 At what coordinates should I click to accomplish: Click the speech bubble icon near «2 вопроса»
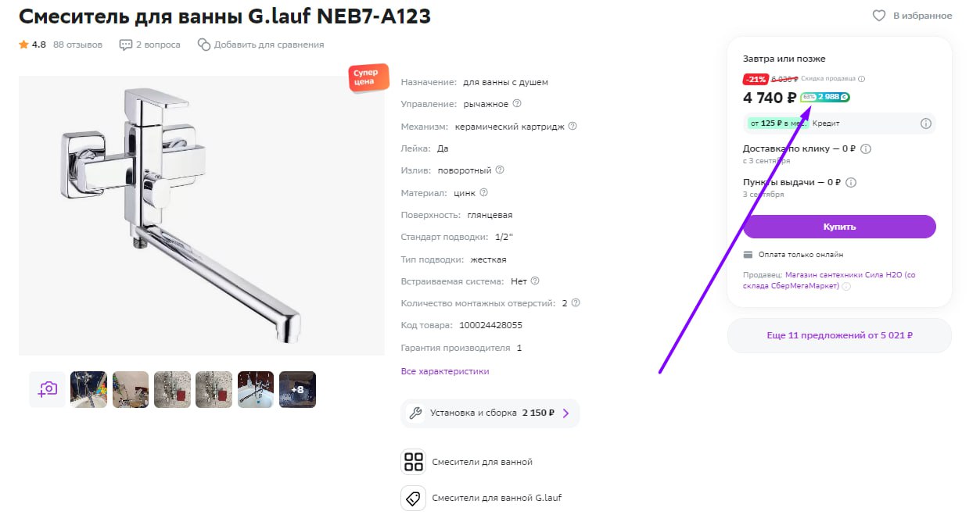click(125, 45)
